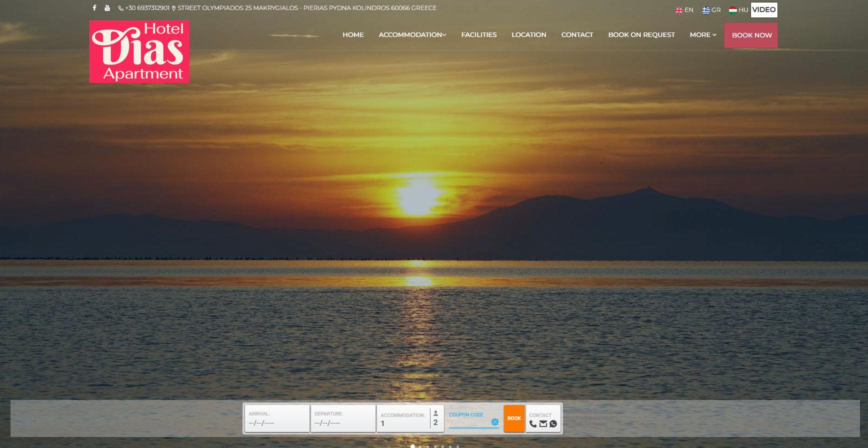Expand the More dropdown menu
Image resolution: width=868 pixels, height=448 pixels.
click(x=702, y=35)
